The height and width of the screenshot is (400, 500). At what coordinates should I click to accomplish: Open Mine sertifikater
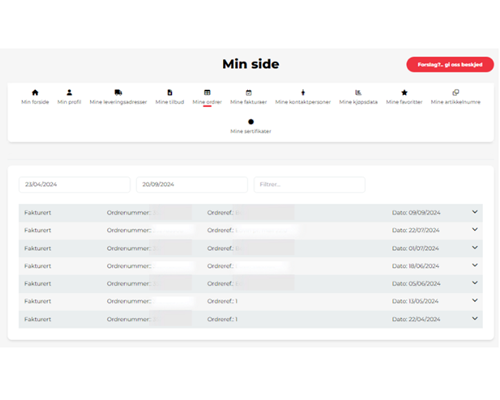point(251,131)
